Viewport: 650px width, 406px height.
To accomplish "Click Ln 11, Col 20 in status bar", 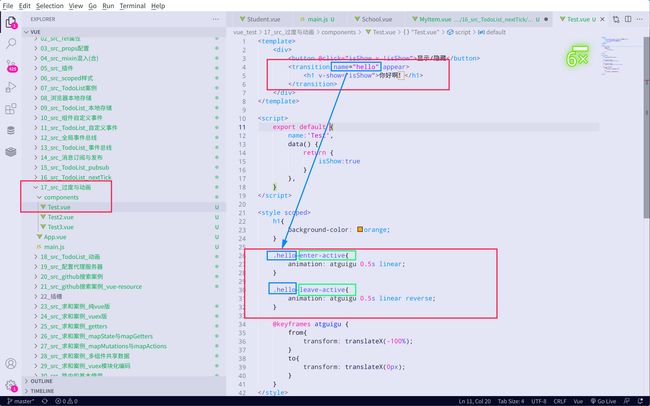I will click(475, 401).
